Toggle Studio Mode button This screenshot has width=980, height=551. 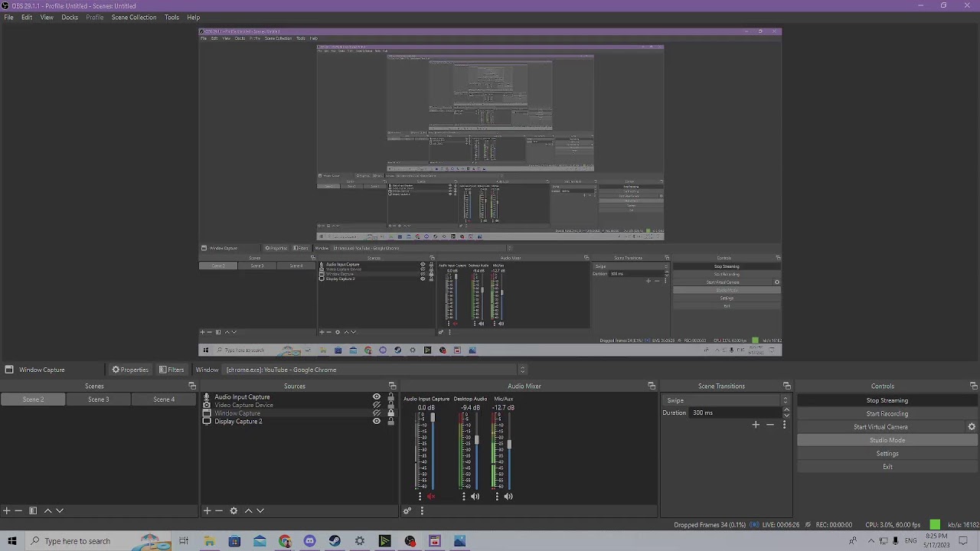887,440
